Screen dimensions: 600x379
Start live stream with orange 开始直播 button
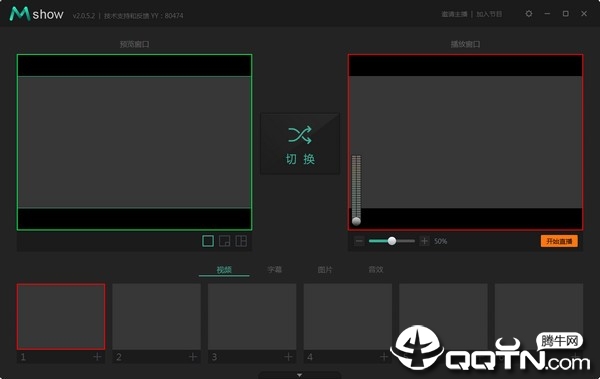559,241
